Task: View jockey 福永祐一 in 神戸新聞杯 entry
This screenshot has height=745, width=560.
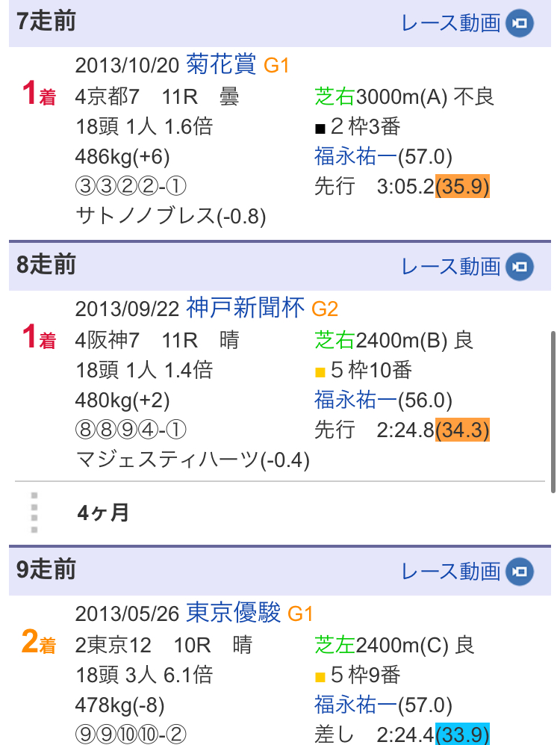Action: coord(355,400)
